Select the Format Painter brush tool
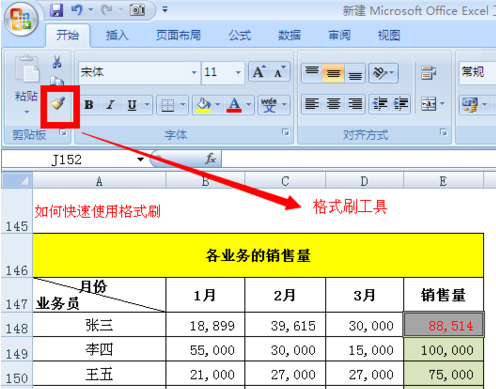Screen dimensions: 496x389 click(x=58, y=104)
